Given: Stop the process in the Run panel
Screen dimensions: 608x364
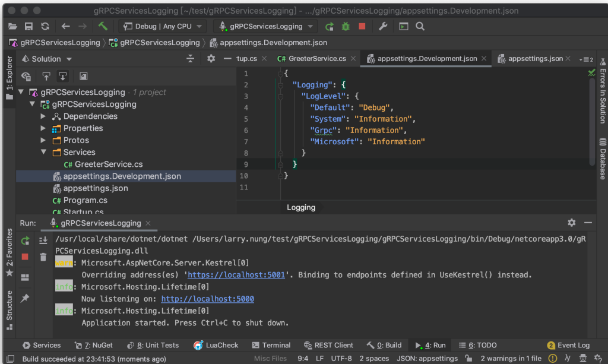Looking at the screenshot, I should click(25, 257).
